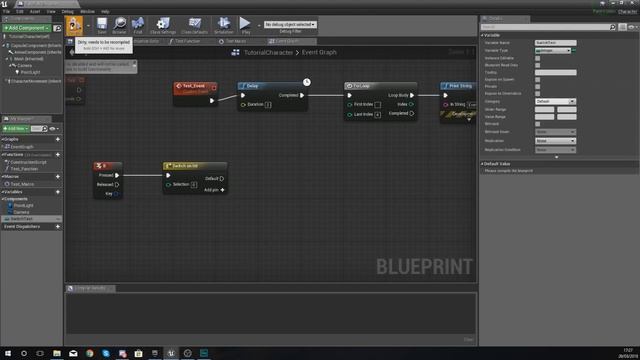The width and height of the screenshot is (640, 360).
Task: Select ArrowComponent in components tree
Action: click(x=37, y=52)
